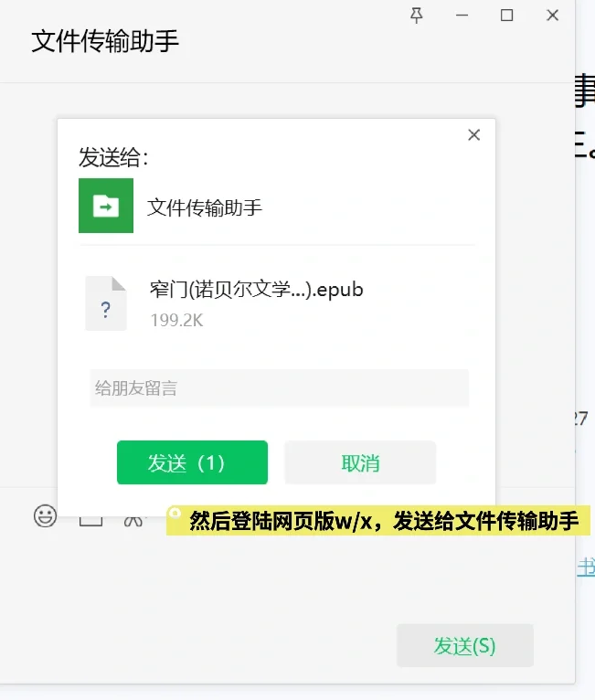Screen dimensions: 595x700
Task: Pin the chat window on top
Action: tap(417, 16)
